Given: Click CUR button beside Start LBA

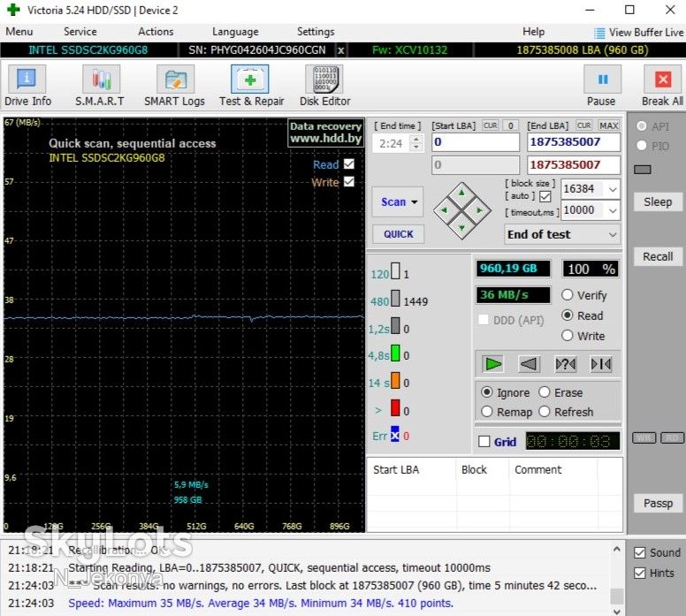Looking at the screenshot, I should click(490, 126).
